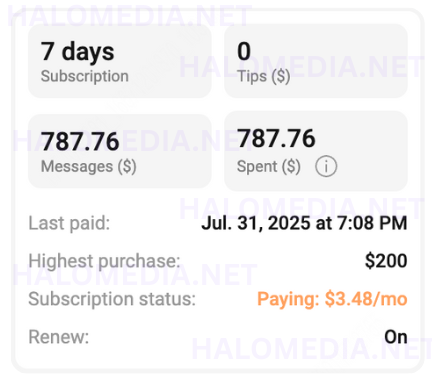432x377 pixels.
Task: Click the Last paid: label
Action: point(69,223)
